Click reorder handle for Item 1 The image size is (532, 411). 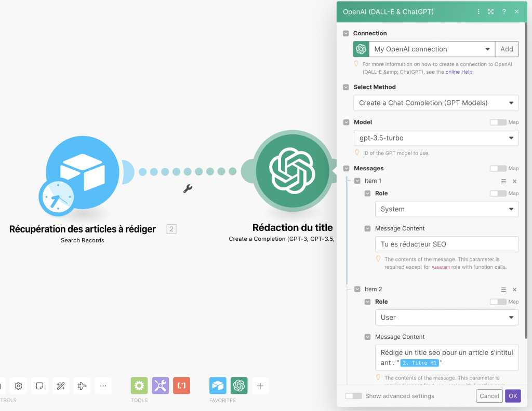(x=503, y=181)
